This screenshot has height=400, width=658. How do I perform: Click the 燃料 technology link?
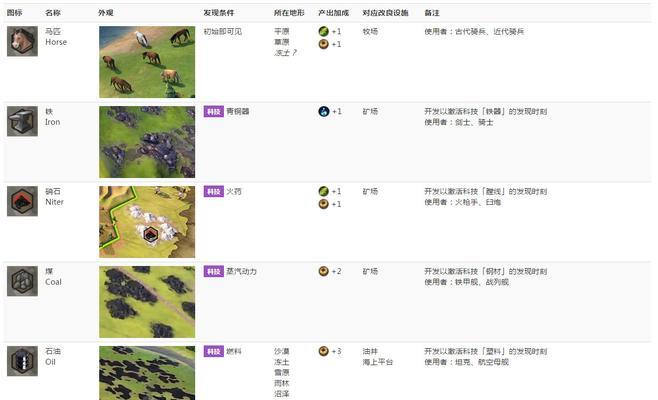click(234, 352)
